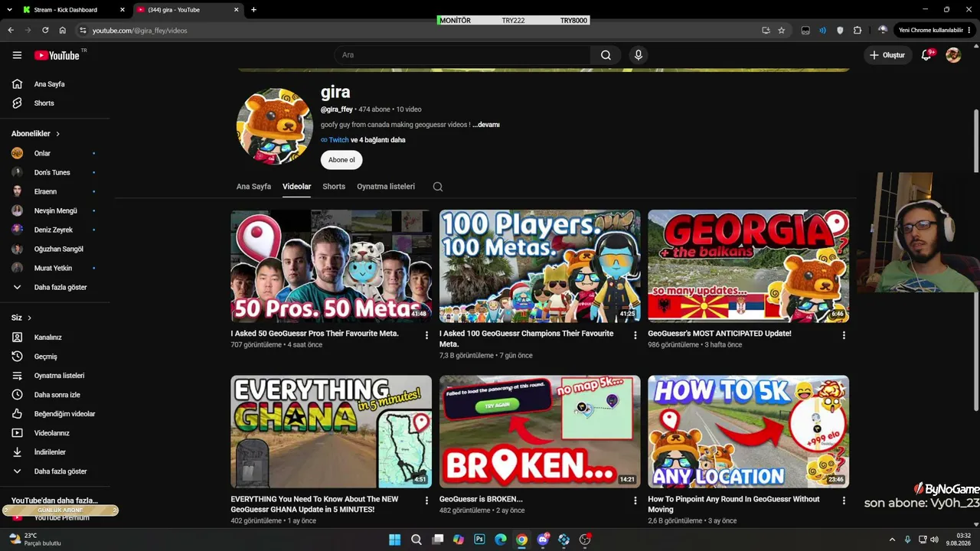Image resolution: width=980 pixels, height=551 pixels.
Task: Open the Oluştur create menu
Action: (x=887, y=55)
